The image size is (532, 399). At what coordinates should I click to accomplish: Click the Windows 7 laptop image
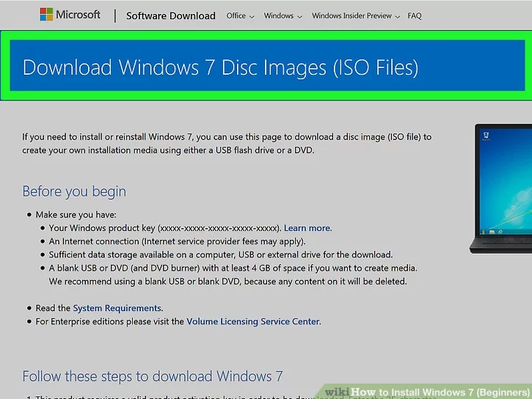[500, 188]
